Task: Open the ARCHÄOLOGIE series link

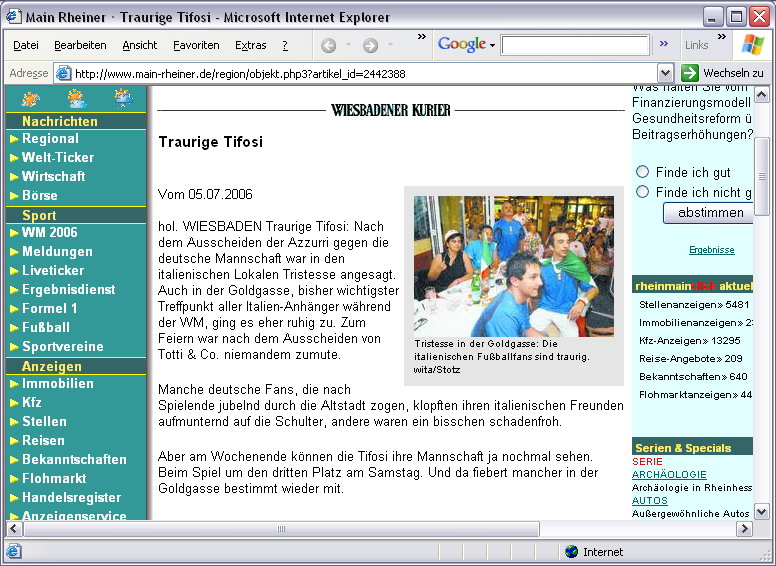Action: tap(669, 474)
